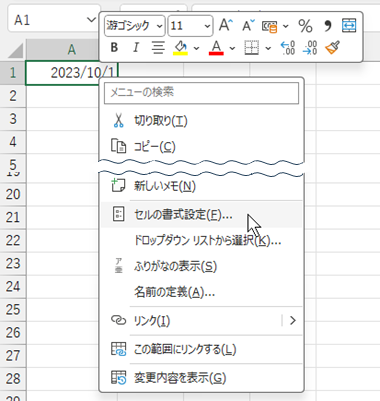Select column A header
The height and width of the screenshot is (401, 380).
(72, 50)
